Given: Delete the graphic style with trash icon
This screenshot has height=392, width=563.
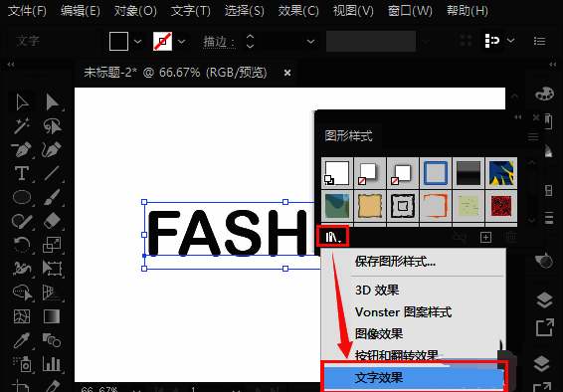Looking at the screenshot, I should [x=510, y=237].
